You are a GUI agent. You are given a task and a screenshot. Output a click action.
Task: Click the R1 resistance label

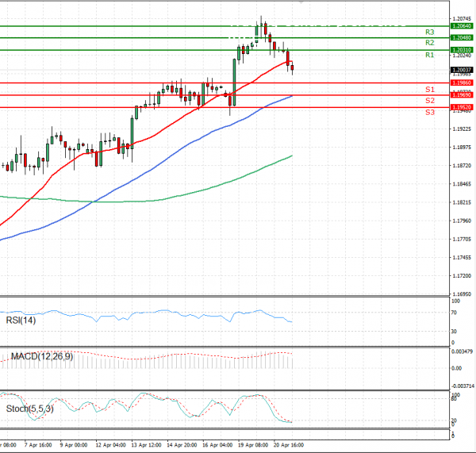429,55
